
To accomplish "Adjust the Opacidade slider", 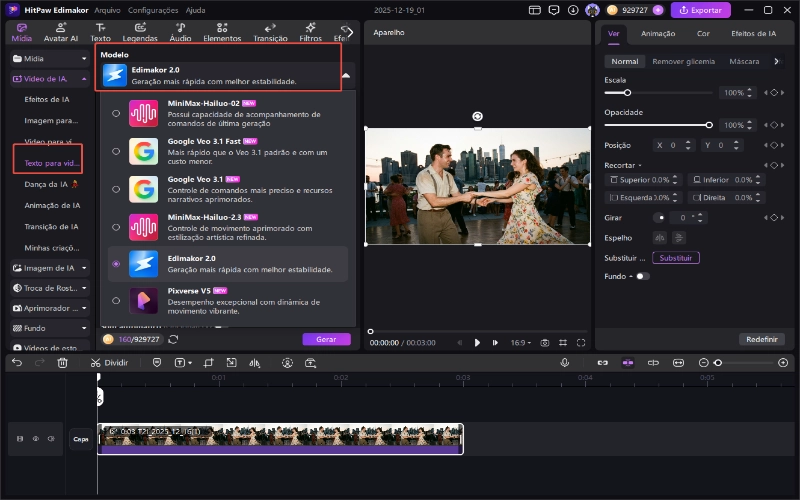I will [x=709, y=125].
